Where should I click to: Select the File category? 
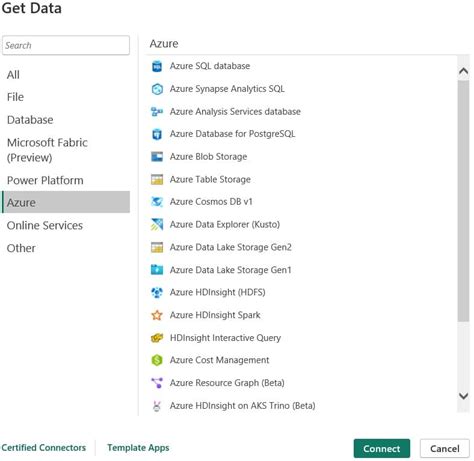coord(66,97)
